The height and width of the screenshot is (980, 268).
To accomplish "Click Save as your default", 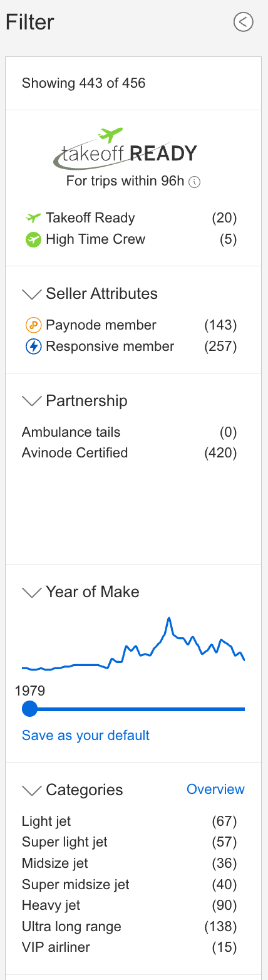I will click(x=86, y=735).
